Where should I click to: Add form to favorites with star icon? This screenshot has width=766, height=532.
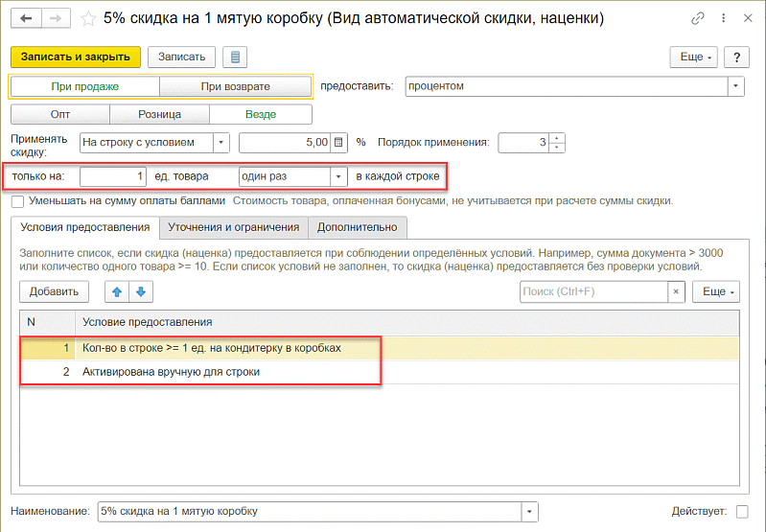tap(88, 19)
